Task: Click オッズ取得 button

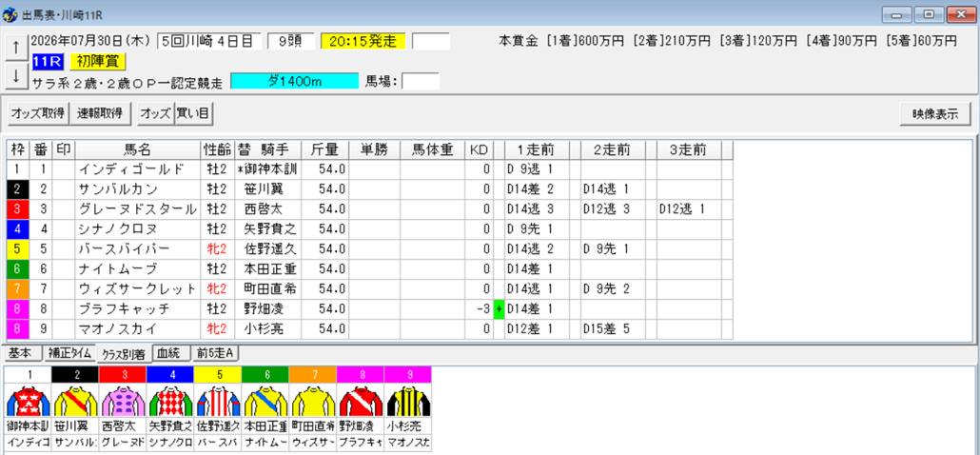Action: [x=37, y=113]
